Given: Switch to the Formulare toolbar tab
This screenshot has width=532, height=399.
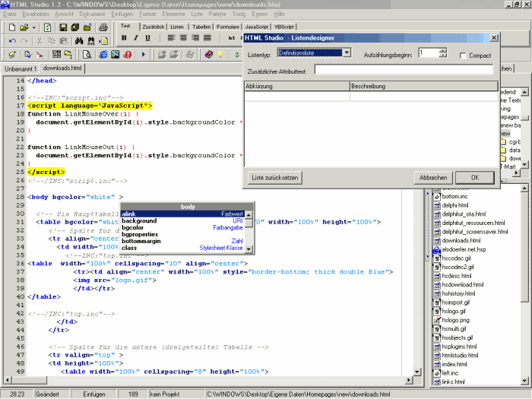Looking at the screenshot, I should click(x=228, y=27).
